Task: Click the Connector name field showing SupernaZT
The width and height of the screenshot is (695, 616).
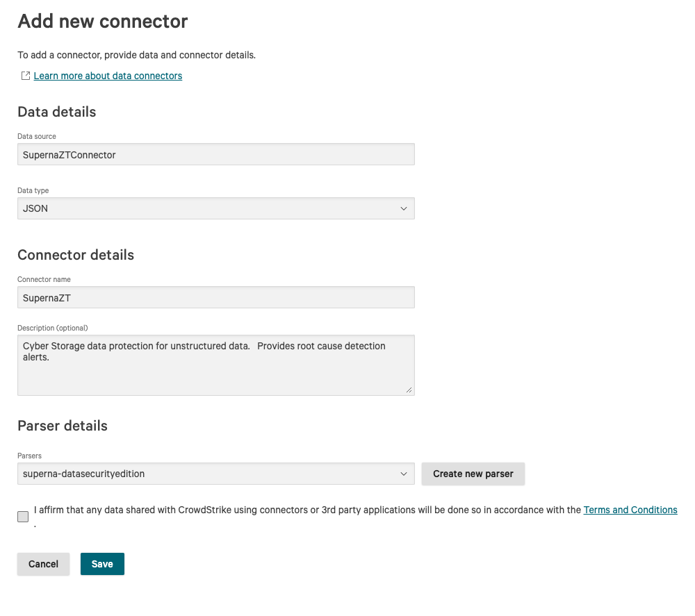Action: tap(215, 297)
